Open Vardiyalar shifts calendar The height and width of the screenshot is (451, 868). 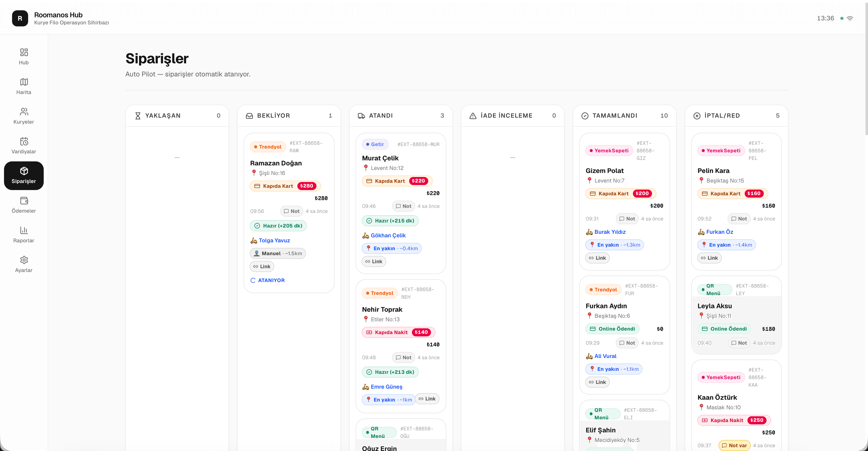coord(24,145)
